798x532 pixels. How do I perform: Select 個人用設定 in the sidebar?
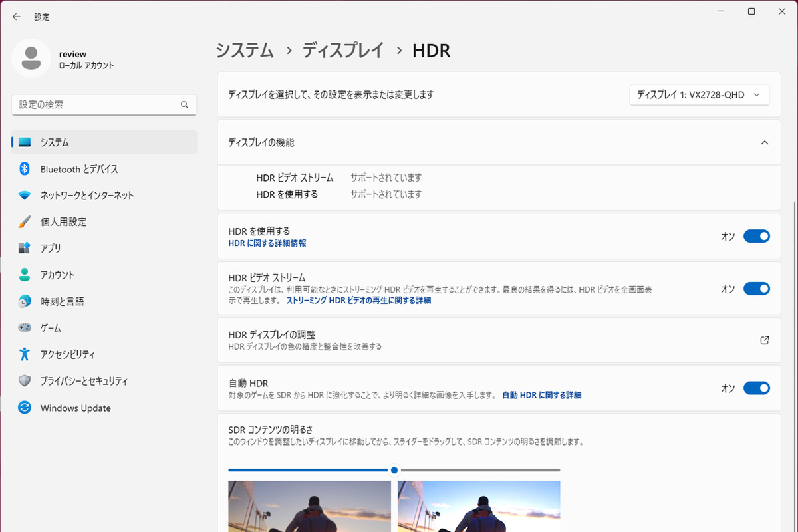(104, 221)
